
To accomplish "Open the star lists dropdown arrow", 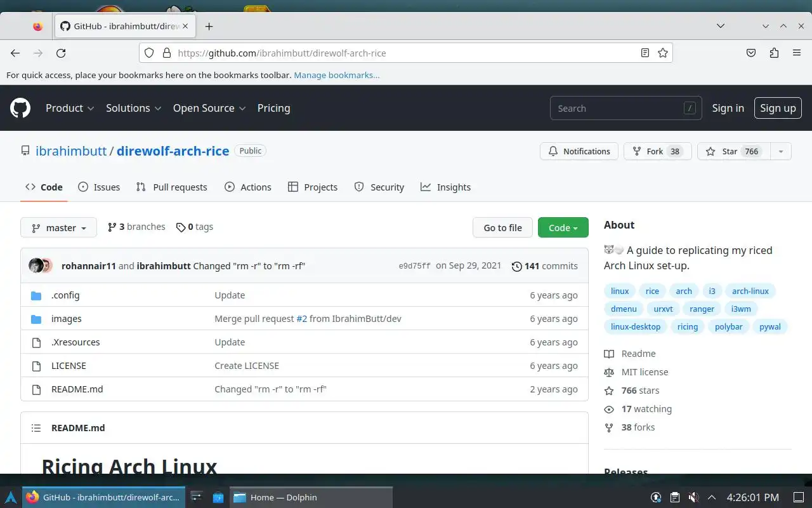I will click(781, 151).
